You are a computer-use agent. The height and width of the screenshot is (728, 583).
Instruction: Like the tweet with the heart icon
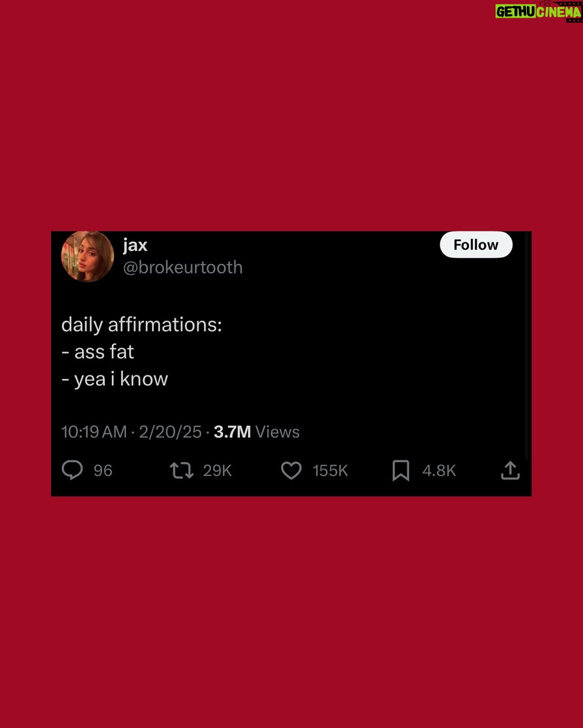[x=291, y=471]
